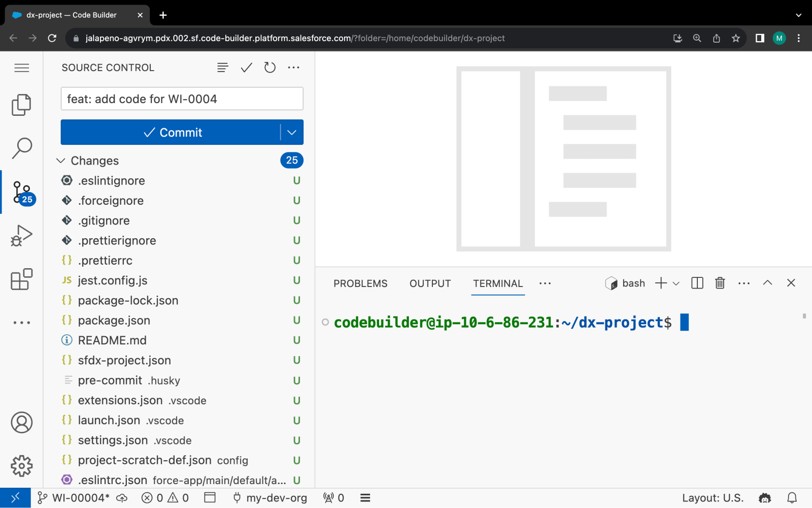Show additional views ellipsis in activity bar

21,323
